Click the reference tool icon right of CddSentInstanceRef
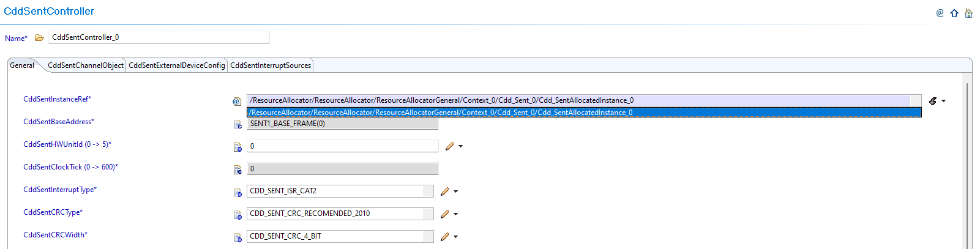The image size is (980, 249). (933, 101)
